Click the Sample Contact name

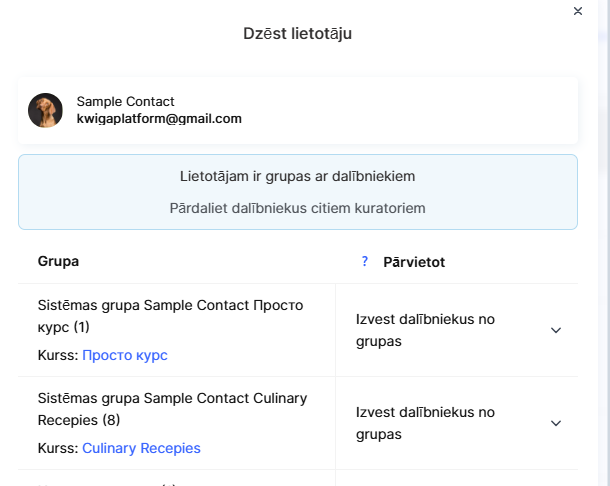(125, 101)
